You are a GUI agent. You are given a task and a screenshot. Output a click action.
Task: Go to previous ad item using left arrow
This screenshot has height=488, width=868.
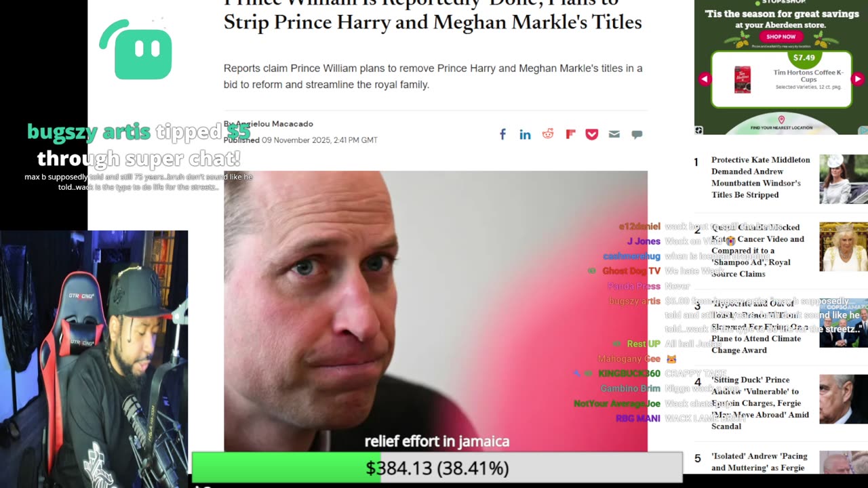click(705, 79)
